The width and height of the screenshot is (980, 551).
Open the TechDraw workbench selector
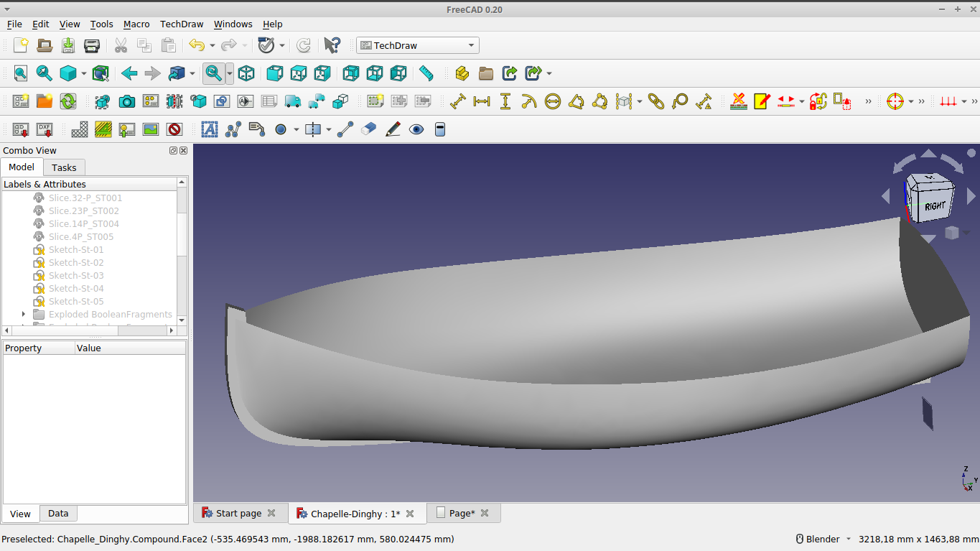[x=418, y=45]
